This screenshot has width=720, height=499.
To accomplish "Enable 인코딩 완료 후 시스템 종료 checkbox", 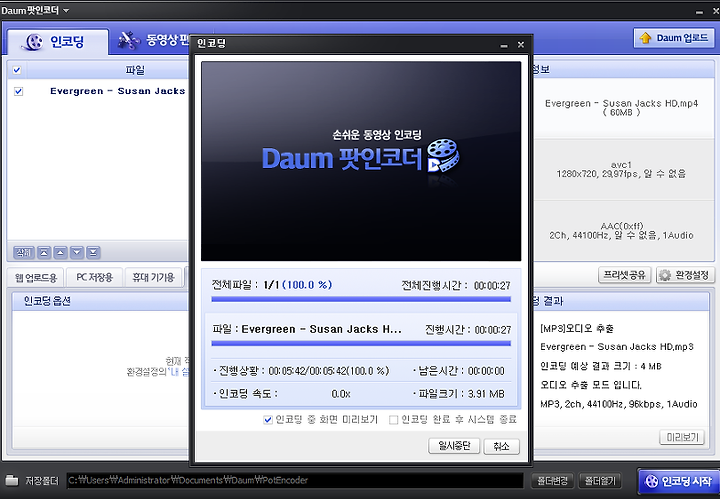I will tap(394, 420).
